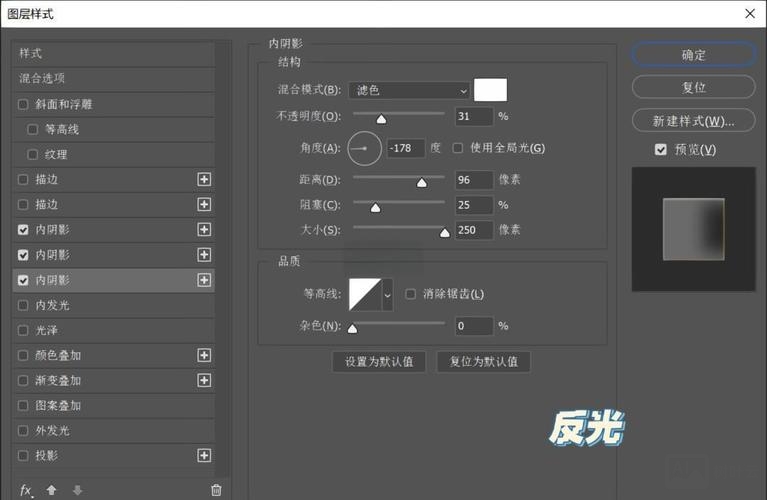The height and width of the screenshot is (500, 767).
Task: Click 大小 slider handle
Action: [x=445, y=233]
